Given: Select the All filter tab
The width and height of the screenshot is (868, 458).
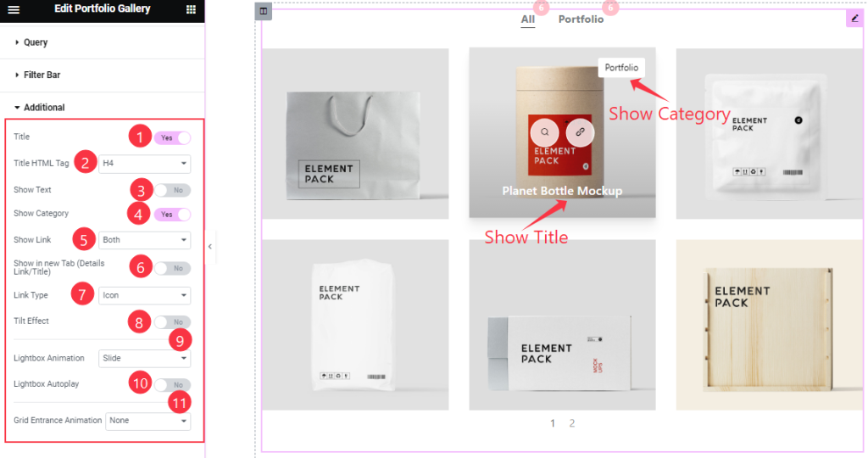Looking at the screenshot, I should click(527, 20).
